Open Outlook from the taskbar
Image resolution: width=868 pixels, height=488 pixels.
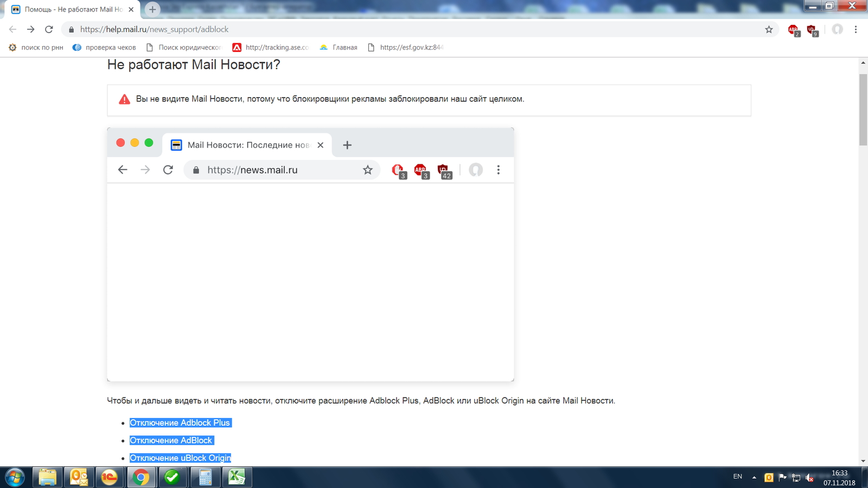[x=79, y=477]
